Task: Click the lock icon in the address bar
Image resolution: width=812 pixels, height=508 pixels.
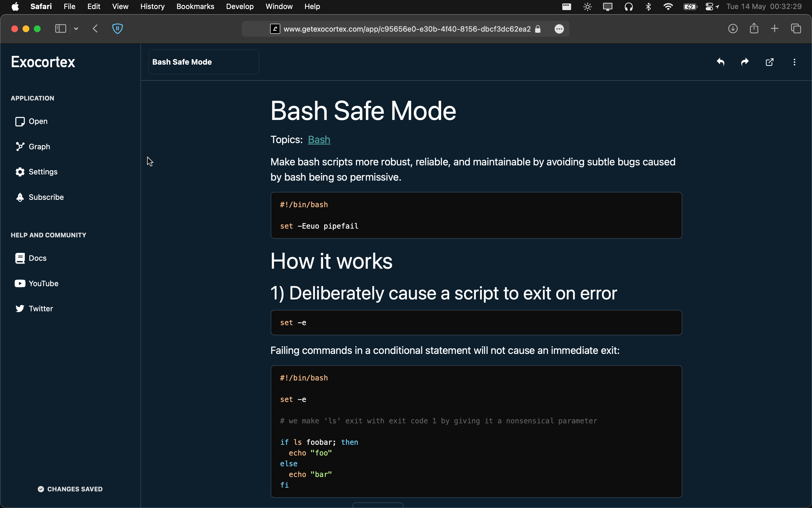Action: pos(538,29)
